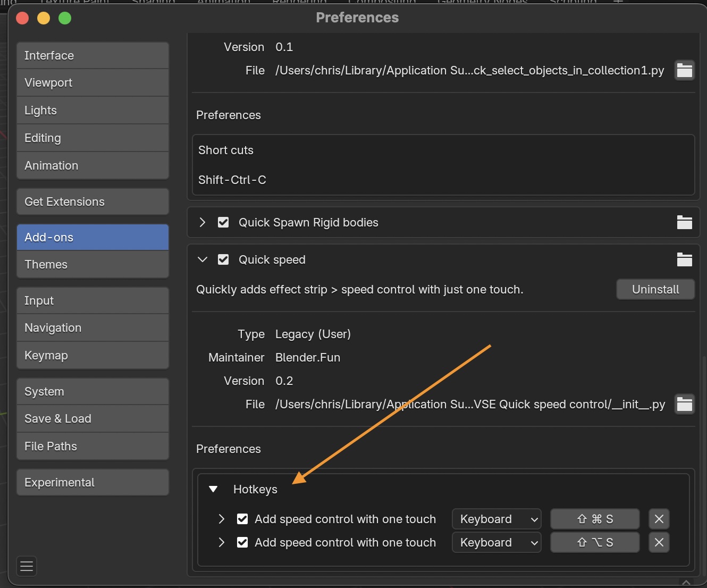Screen dimensions: 707x588
Task: Disable the Quick Spawn Rigid bodies add-on
Action: point(223,222)
